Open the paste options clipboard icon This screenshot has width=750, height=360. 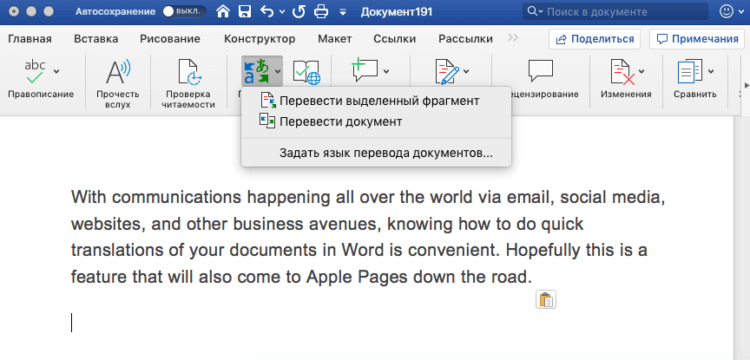click(546, 300)
